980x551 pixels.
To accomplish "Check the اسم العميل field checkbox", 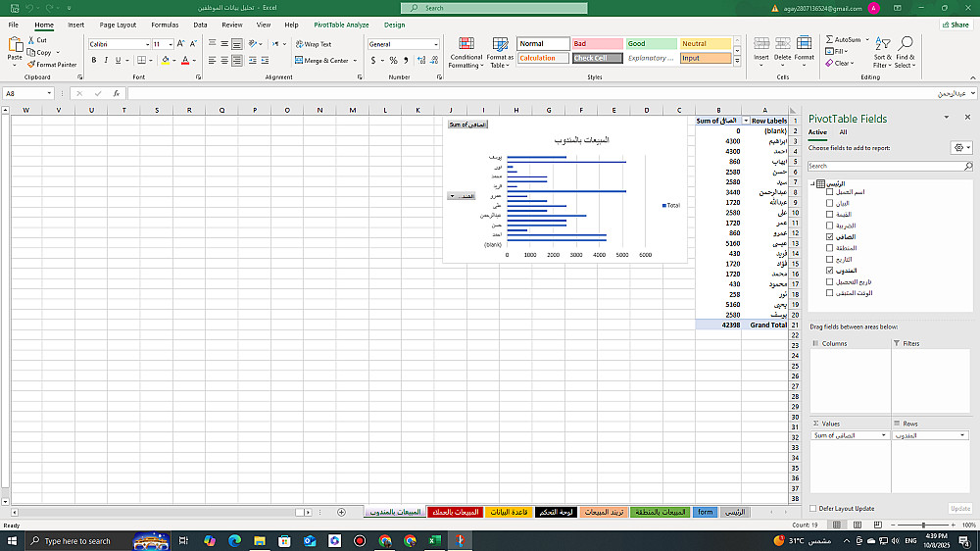I will point(830,192).
